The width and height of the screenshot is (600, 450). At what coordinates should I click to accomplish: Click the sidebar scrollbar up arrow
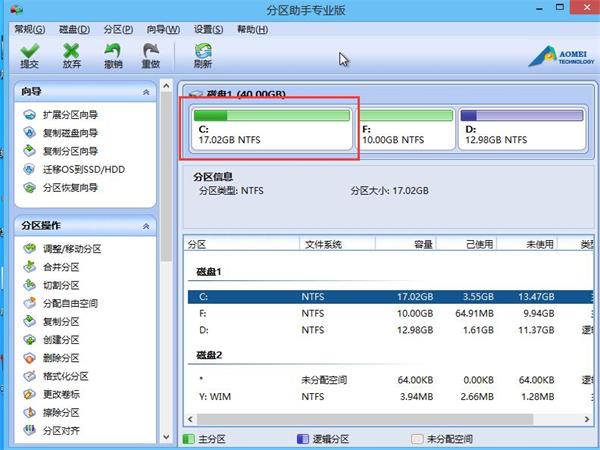(166, 86)
